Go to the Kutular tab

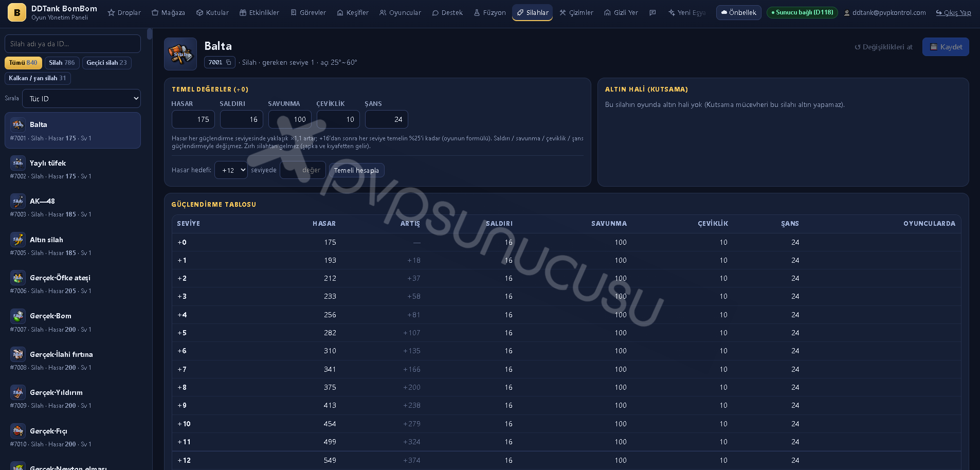[x=212, y=12]
